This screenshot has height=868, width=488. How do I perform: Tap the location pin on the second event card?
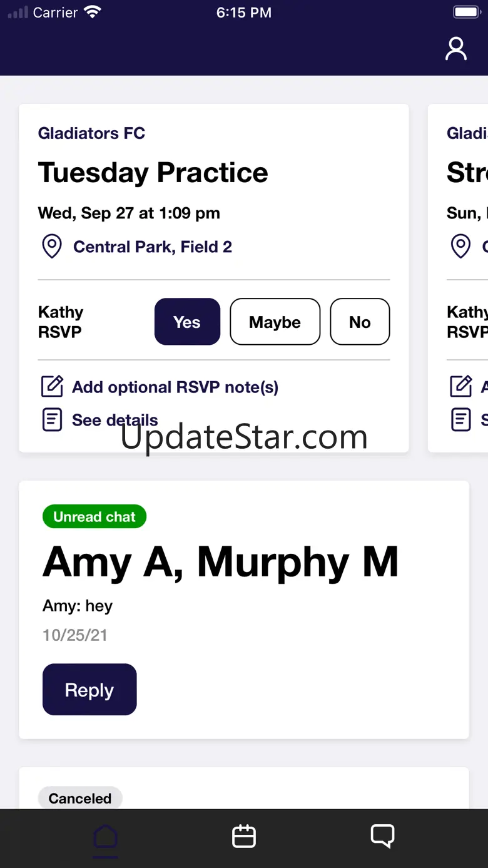coord(461,247)
